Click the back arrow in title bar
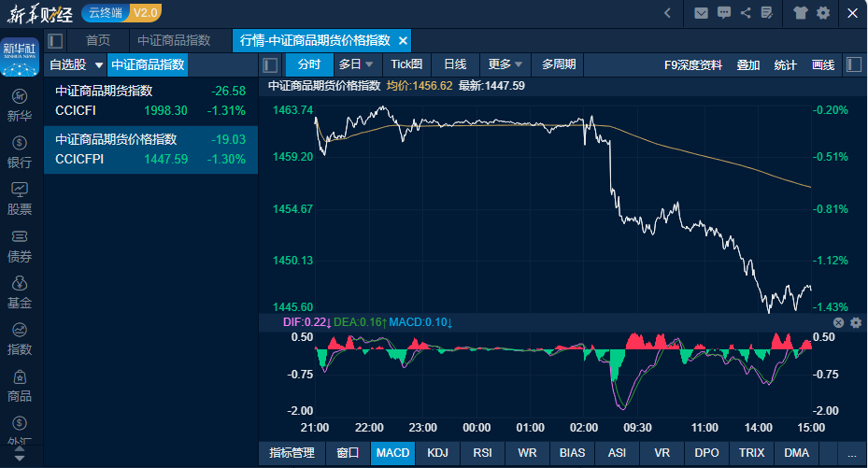 (667, 13)
